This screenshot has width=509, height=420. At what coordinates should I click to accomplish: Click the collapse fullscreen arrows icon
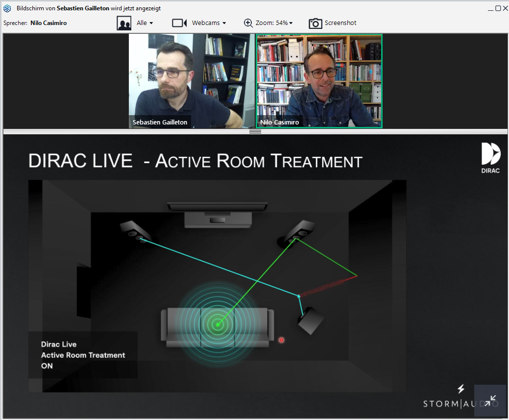point(490,400)
